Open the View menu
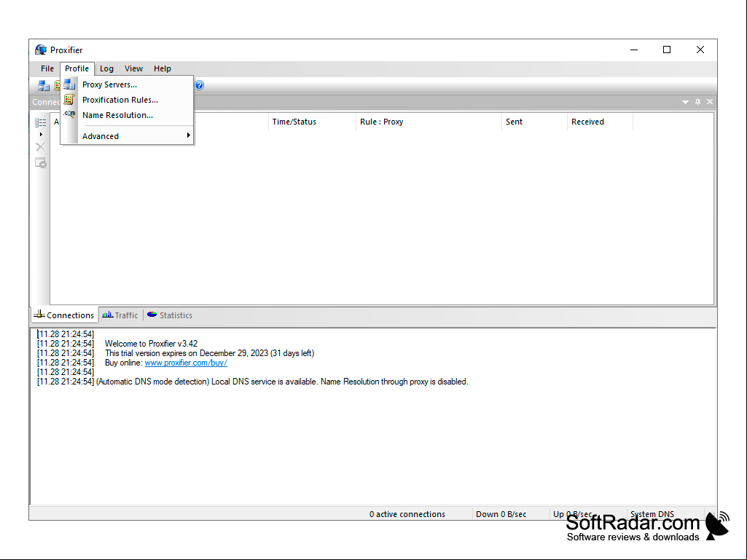747x560 pixels. (134, 68)
